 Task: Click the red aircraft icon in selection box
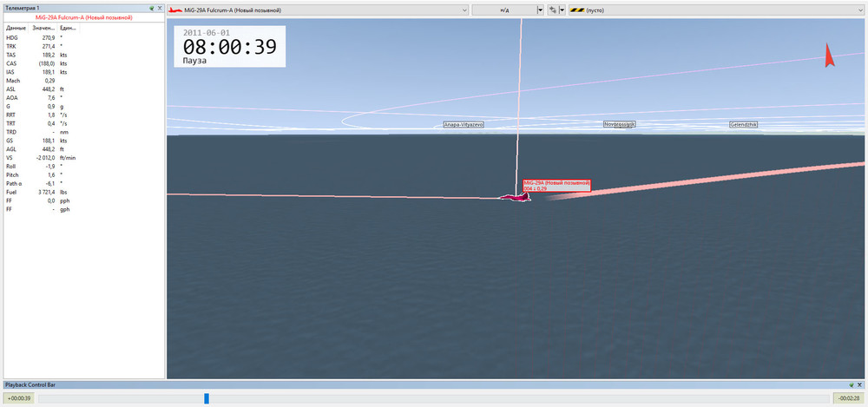click(x=175, y=10)
